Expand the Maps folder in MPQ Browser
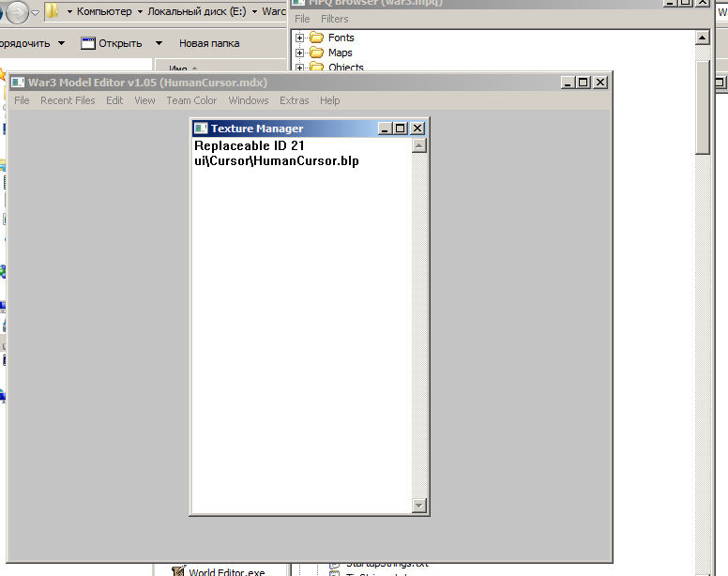Viewport: 728px width, 576px height. click(299, 53)
